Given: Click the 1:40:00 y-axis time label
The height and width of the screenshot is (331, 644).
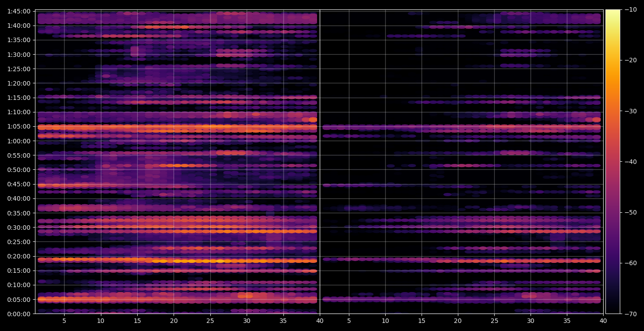Looking at the screenshot, I should pos(19,26).
